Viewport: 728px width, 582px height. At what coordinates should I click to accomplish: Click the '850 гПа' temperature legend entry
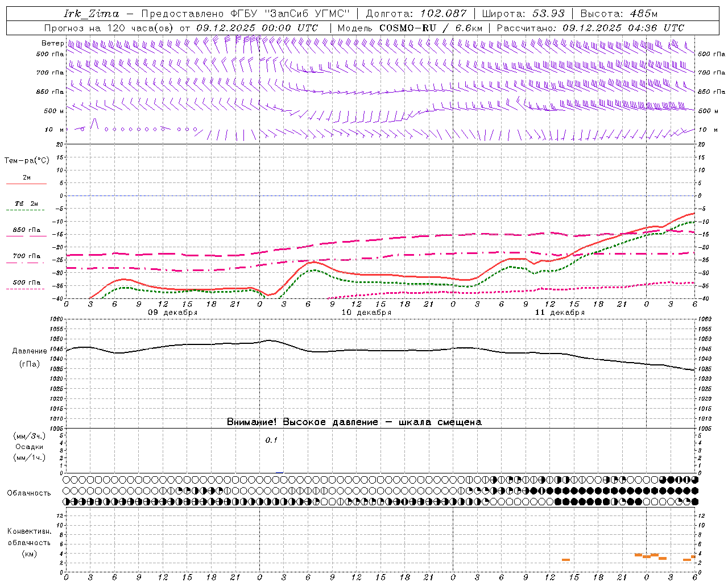(x=26, y=230)
